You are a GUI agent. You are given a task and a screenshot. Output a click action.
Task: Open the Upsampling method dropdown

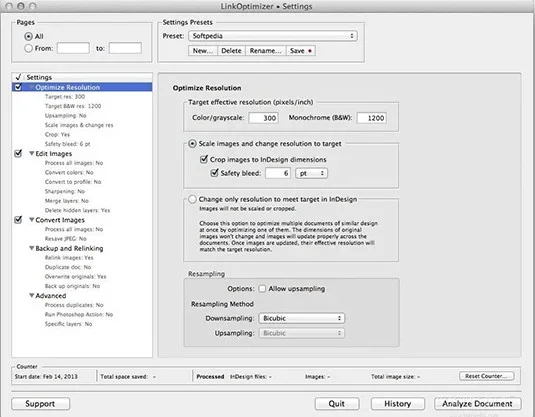click(302, 333)
